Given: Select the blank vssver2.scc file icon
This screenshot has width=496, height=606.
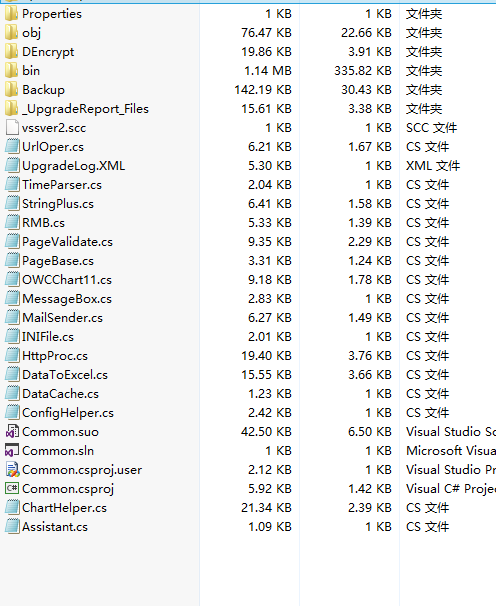Looking at the screenshot, I should (12, 128).
